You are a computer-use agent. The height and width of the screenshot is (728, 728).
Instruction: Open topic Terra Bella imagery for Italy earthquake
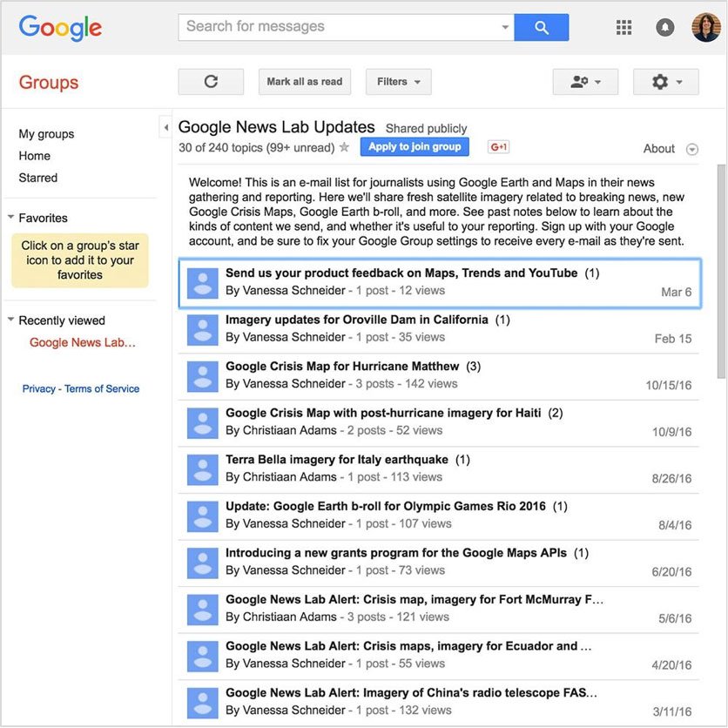[337, 460]
